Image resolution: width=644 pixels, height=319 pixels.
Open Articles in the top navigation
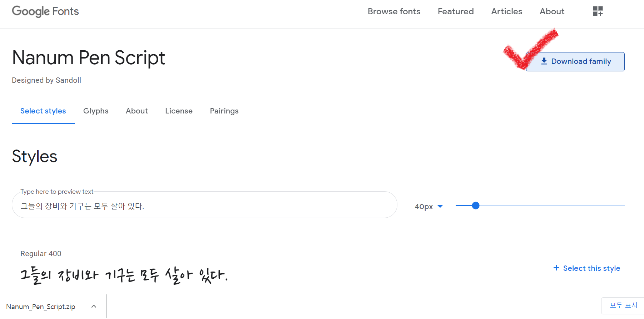click(506, 11)
